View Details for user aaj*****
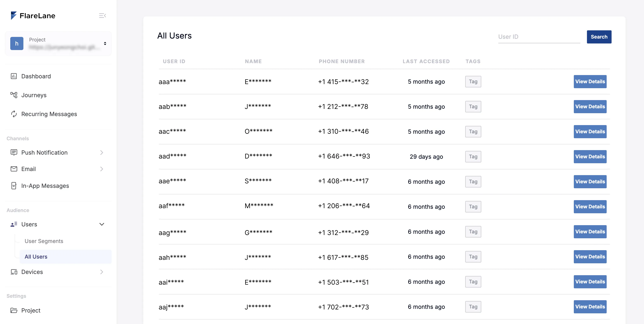This screenshot has height=324, width=644. click(x=590, y=306)
